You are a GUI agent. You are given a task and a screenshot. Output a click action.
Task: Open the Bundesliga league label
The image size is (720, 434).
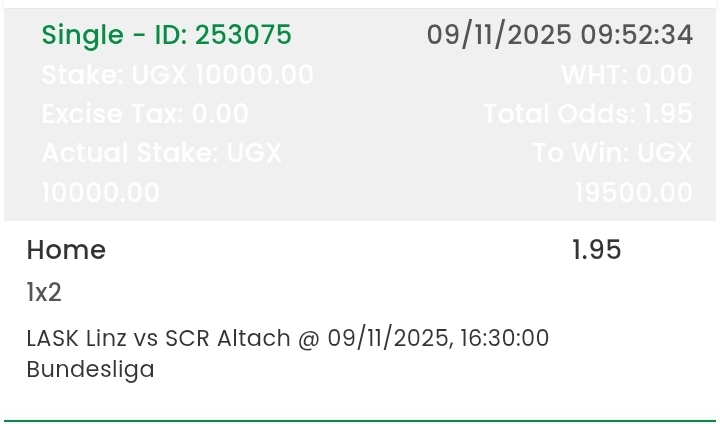[x=91, y=369]
